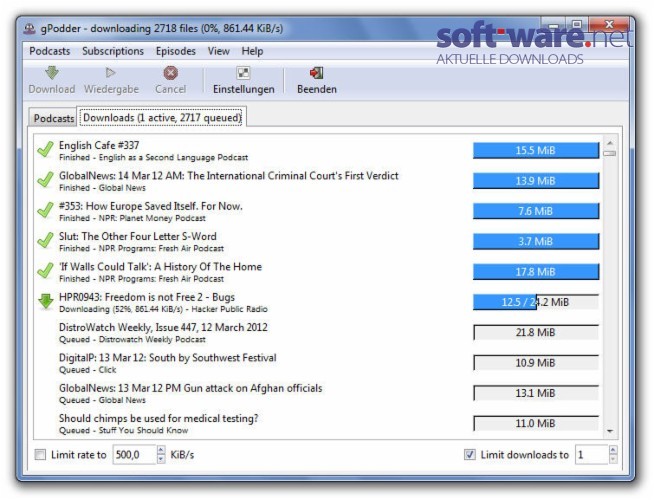Select DistroWatch Weekly, Issue 447 row
This screenshot has height=500, width=654.
[x=317, y=332]
